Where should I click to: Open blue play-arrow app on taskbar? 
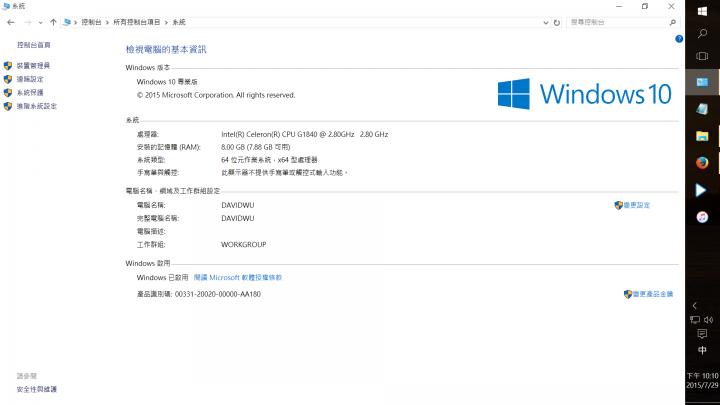point(701,190)
